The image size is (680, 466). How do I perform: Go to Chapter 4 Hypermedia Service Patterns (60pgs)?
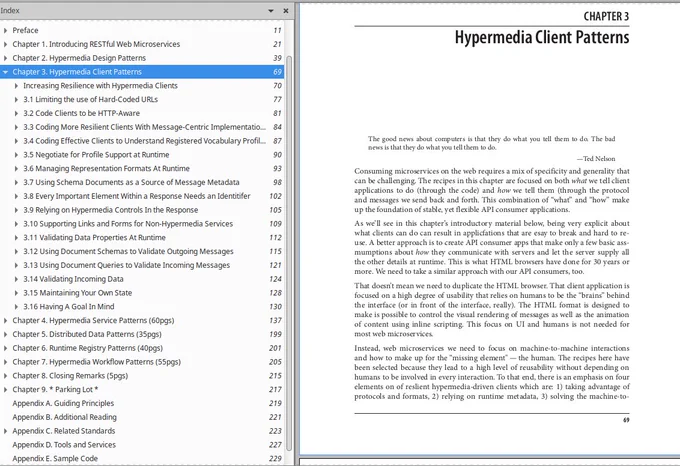point(93,321)
